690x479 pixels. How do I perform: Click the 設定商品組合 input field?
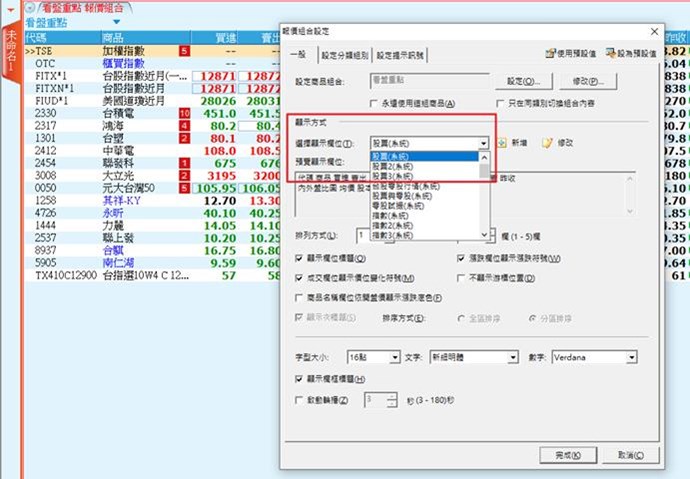(429, 81)
